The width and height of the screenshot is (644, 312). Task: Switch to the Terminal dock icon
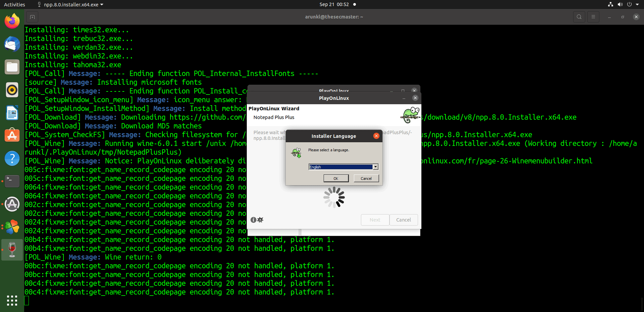click(12, 181)
